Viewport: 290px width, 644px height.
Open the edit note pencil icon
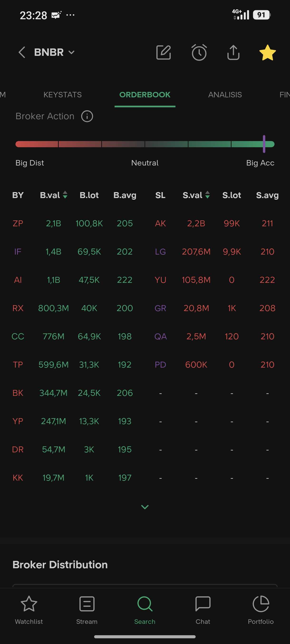point(163,52)
